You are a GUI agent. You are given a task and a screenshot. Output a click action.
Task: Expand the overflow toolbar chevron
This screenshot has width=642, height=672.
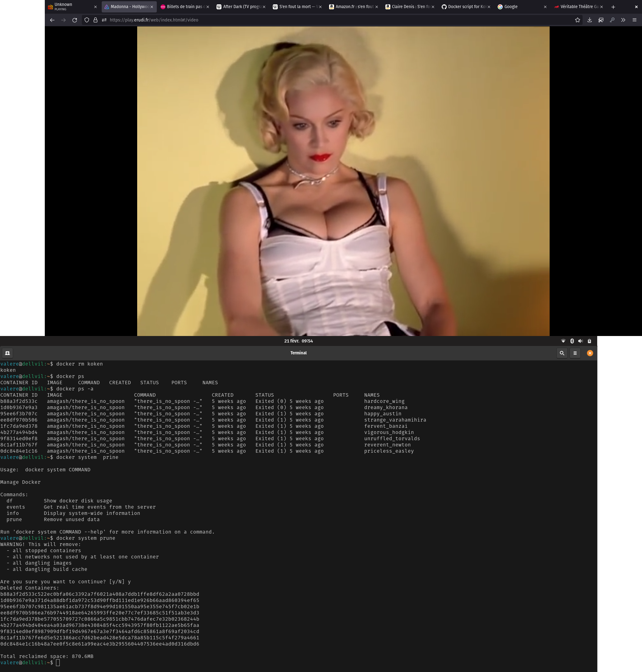coord(623,20)
